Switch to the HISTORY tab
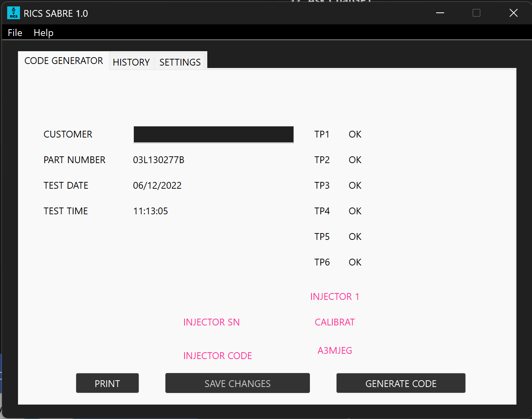 [131, 62]
